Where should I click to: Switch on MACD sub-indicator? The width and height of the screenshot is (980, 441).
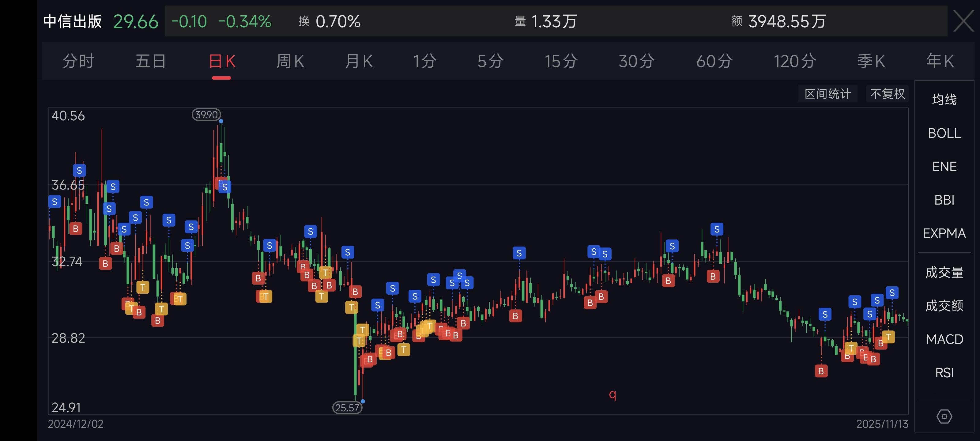[x=944, y=339]
